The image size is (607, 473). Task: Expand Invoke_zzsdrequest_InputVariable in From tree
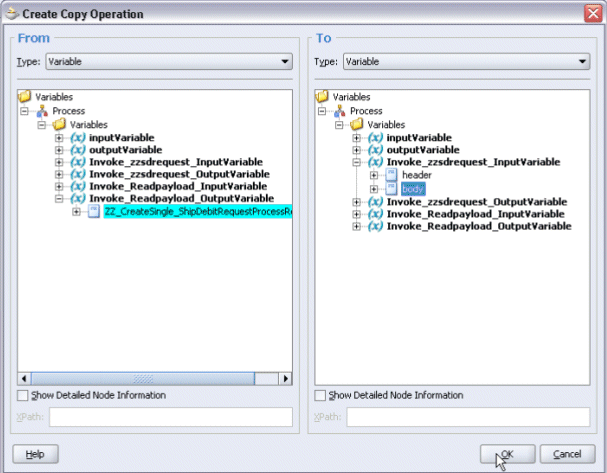pyautogui.click(x=59, y=162)
